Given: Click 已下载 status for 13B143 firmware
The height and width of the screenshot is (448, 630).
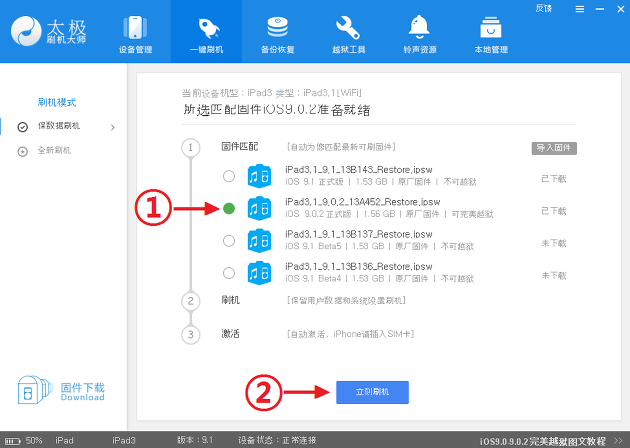Looking at the screenshot, I should tap(554, 179).
